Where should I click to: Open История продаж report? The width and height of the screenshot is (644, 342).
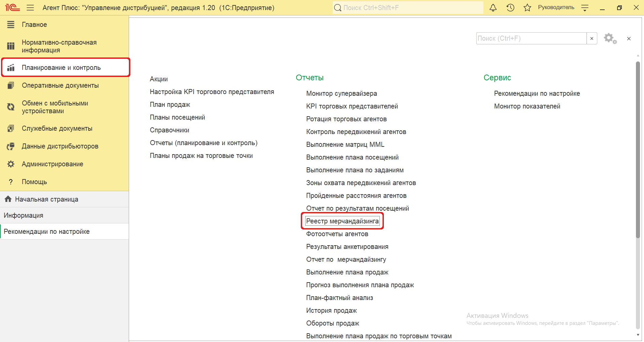point(331,310)
